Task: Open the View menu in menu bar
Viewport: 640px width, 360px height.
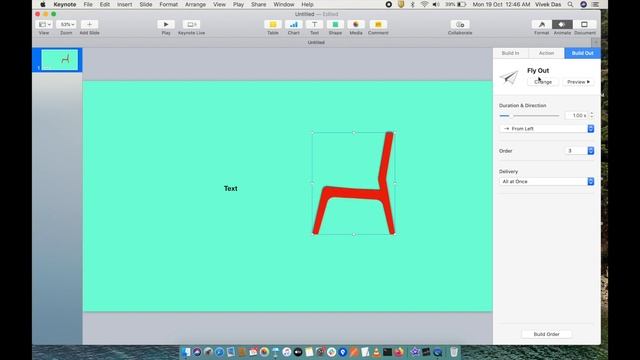Action: tap(219, 4)
